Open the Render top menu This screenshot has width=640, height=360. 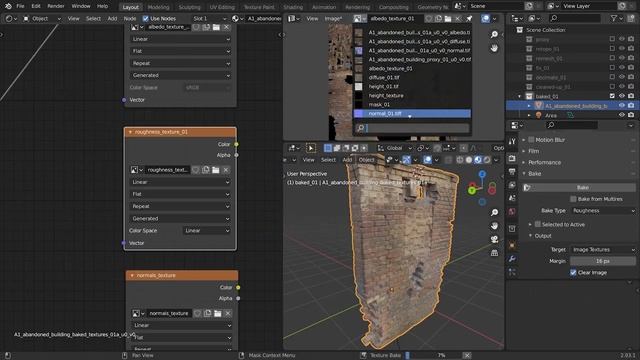[x=56, y=6]
